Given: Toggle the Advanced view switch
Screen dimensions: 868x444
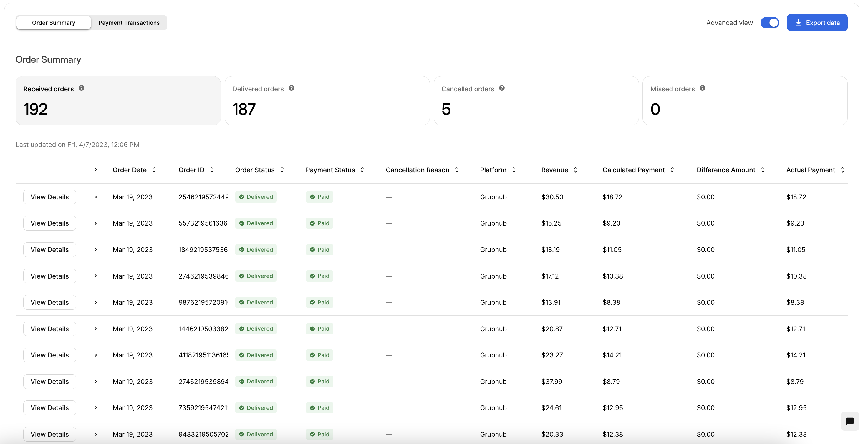Looking at the screenshot, I should (770, 23).
